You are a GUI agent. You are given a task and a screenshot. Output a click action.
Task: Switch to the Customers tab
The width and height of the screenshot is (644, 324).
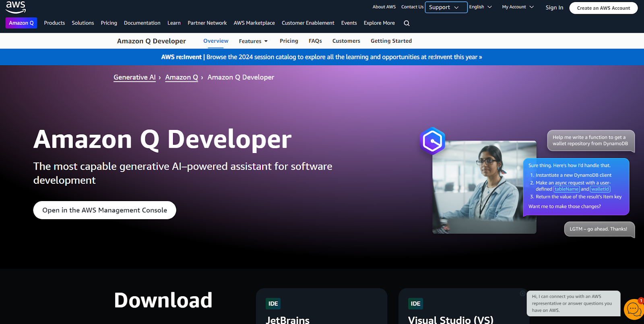(346, 41)
